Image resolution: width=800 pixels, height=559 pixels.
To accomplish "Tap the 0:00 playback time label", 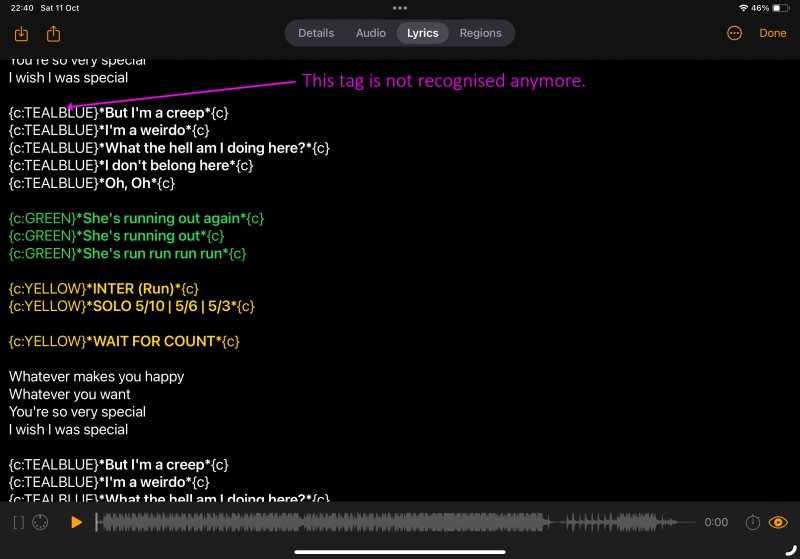I will pyautogui.click(x=716, y=522).
